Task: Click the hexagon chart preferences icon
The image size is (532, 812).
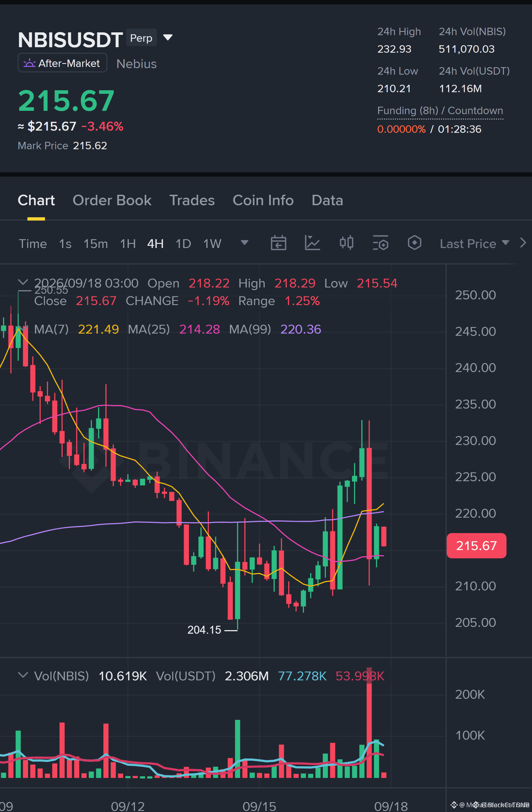Action: [x=414, y=243]
